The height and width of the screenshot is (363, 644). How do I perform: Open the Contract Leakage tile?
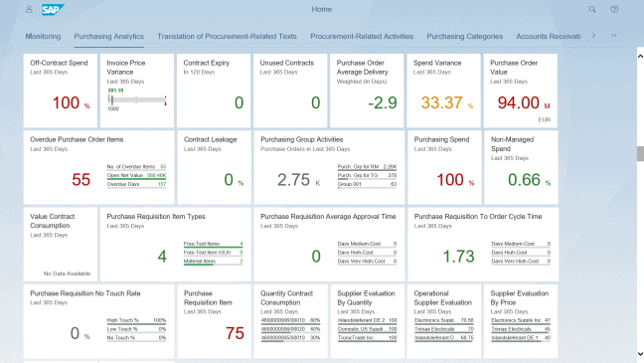[x=214, y=167]
